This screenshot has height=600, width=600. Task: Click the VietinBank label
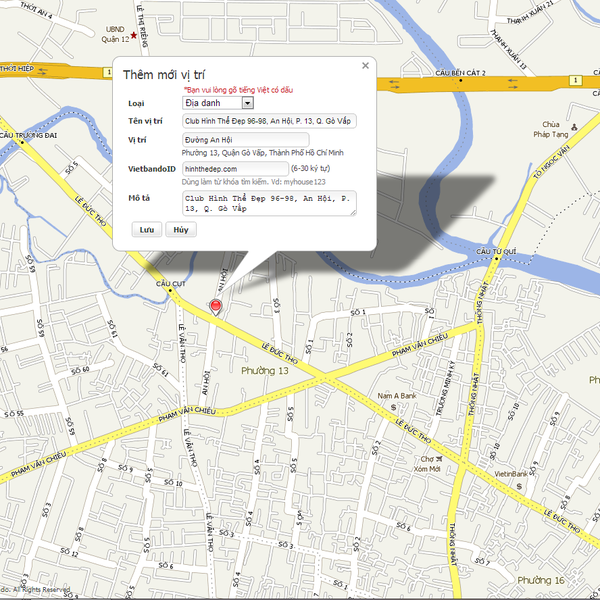pos(511,474)
